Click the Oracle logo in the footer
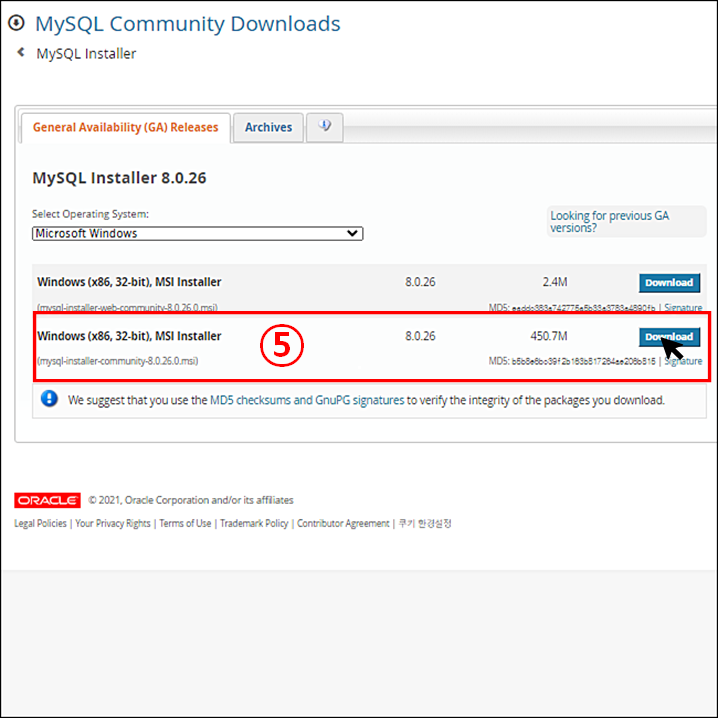Image resolution: width=718 pixels, height=718 pixels. (48, 500)
